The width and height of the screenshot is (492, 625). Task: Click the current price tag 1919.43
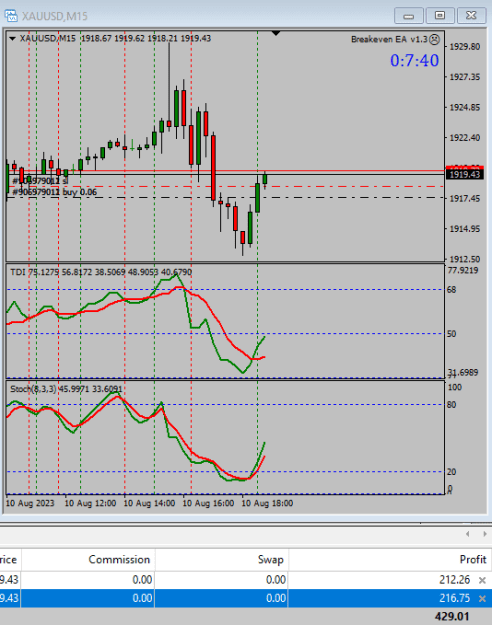(465, 175)
